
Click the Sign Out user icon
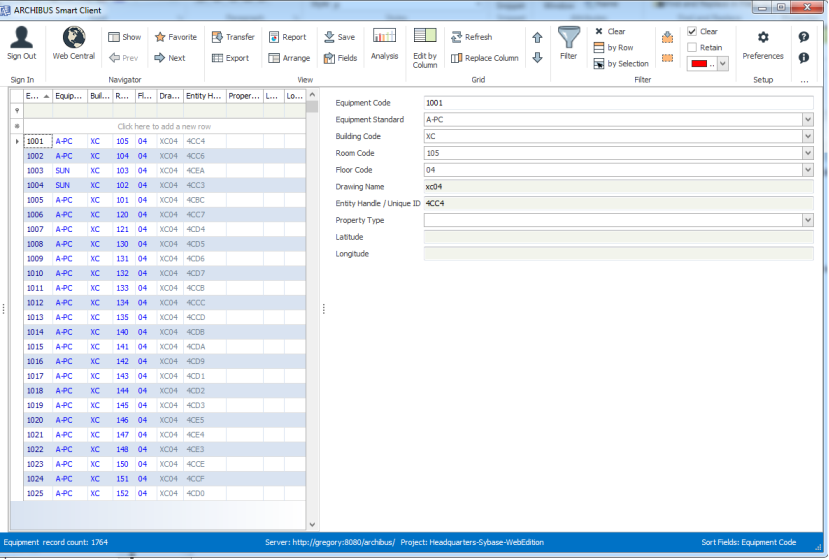pos(21,38)
